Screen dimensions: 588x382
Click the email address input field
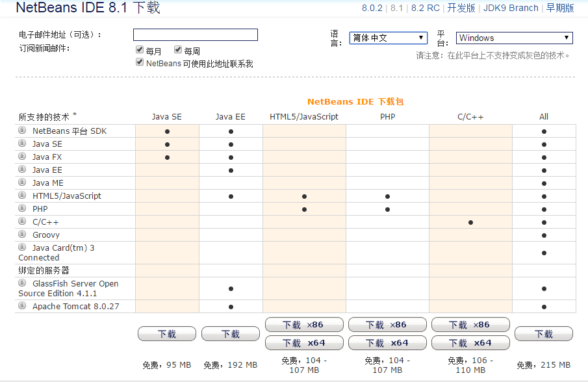click(x=196, y=35)
